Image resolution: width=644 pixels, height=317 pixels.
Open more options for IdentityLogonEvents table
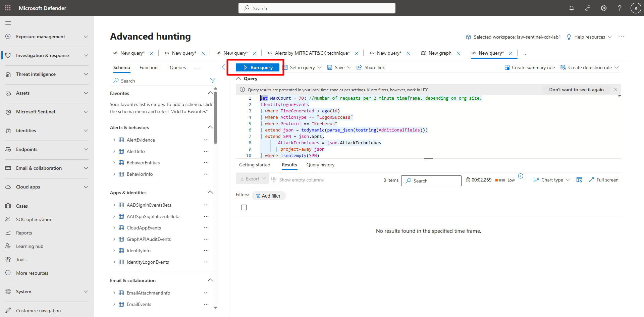point(206,262)
